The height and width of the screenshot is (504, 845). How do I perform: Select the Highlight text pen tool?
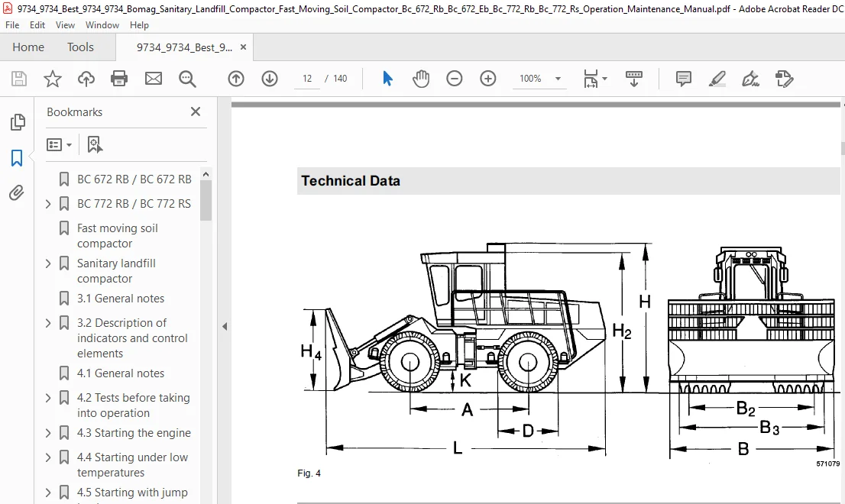717,79
